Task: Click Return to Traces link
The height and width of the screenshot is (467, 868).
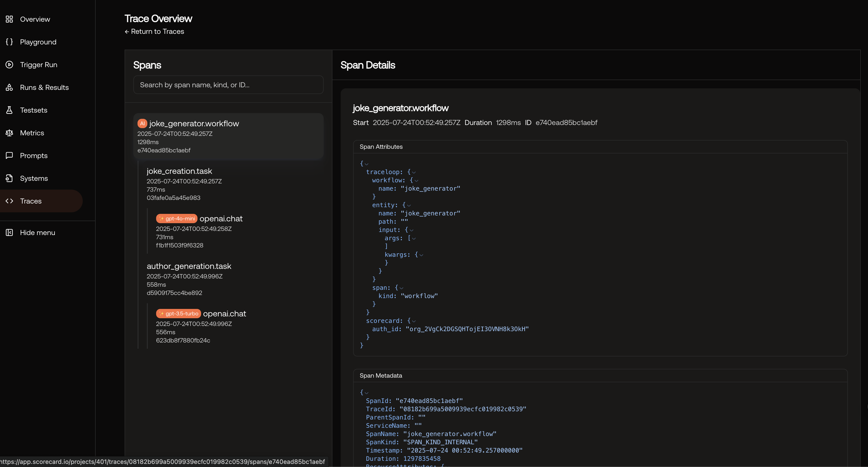Action: [x=154, y=31]
